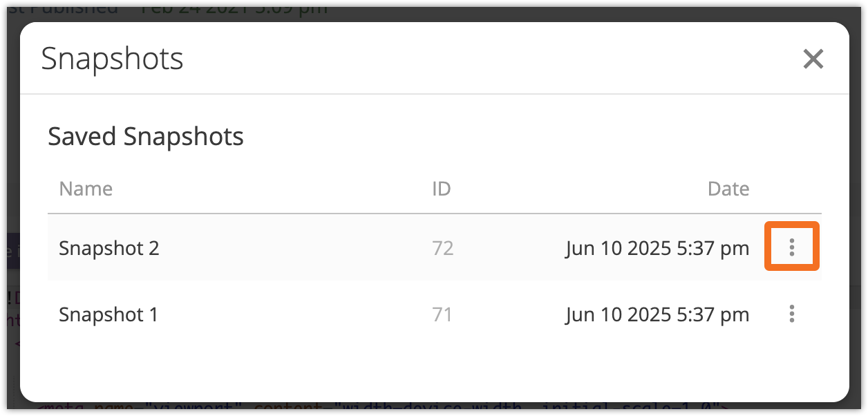Click snapshot ID 72

442,248
